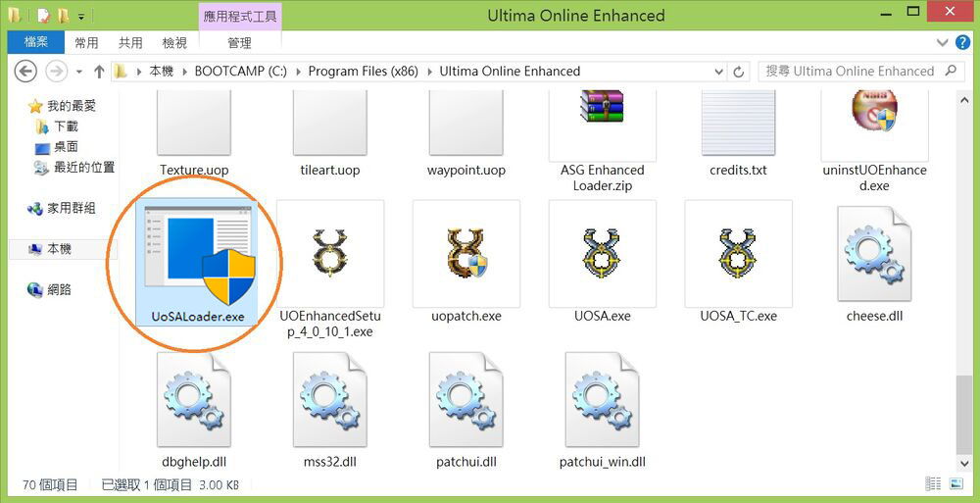Open the quick access toolbar dropdown
Screen dimensions: 980x503
tap(82, 16)
